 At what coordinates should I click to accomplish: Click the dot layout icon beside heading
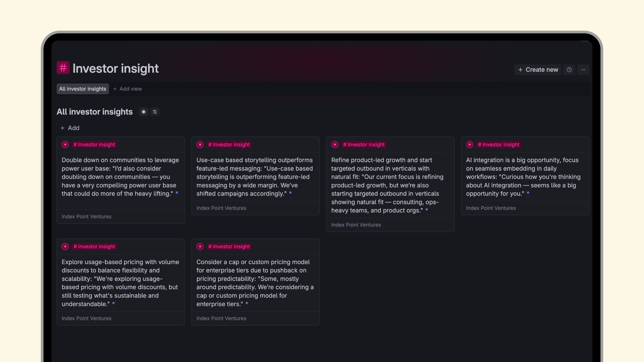click(144, 112)
